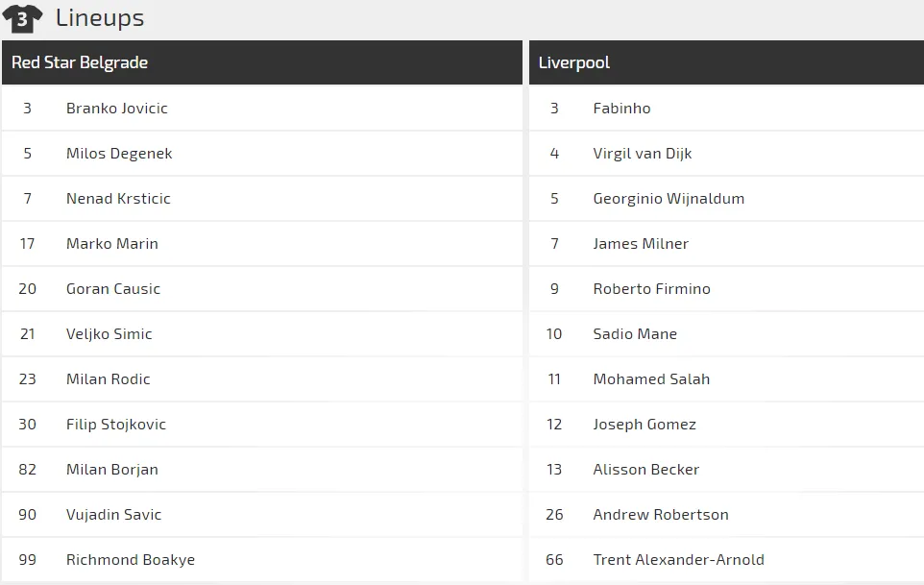Open Sadio Mane's player entry
The width and height of the screenshot is (924, 585).
pyautogui.click(x=635, y=334)
